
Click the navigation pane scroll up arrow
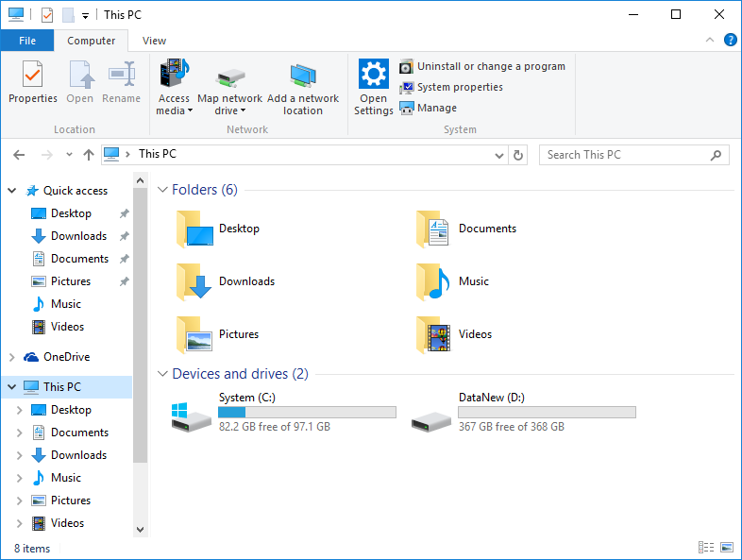[140, 180]
